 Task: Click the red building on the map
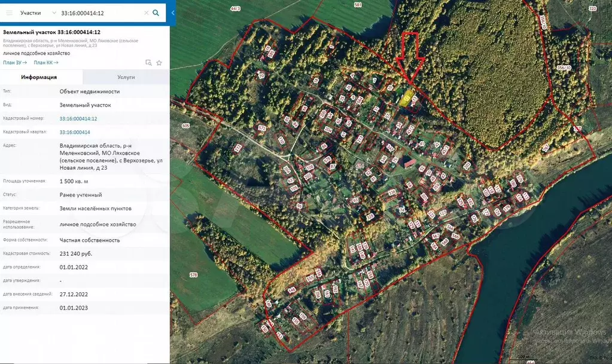click(410, 163)
